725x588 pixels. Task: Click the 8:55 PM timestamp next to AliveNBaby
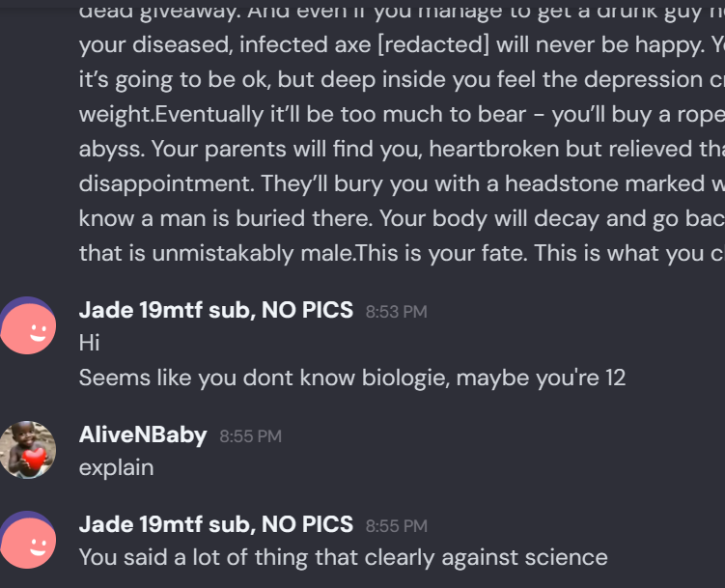(x=250, y=436)
